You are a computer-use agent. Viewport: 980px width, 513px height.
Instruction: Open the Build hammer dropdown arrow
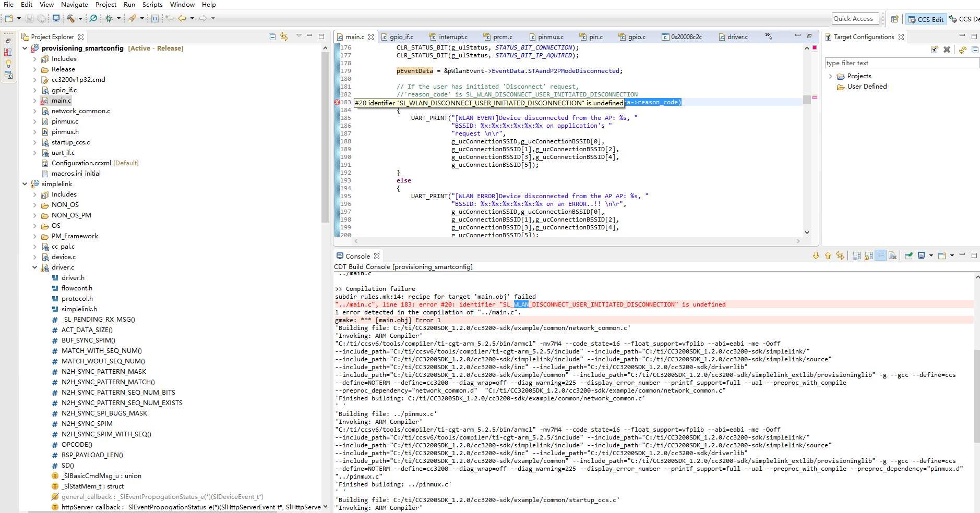80,18
